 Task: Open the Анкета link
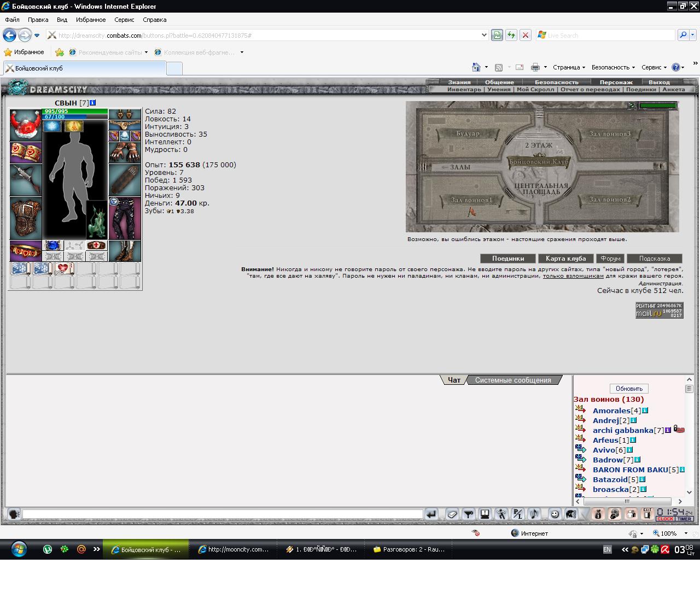(x=674, y=89)
